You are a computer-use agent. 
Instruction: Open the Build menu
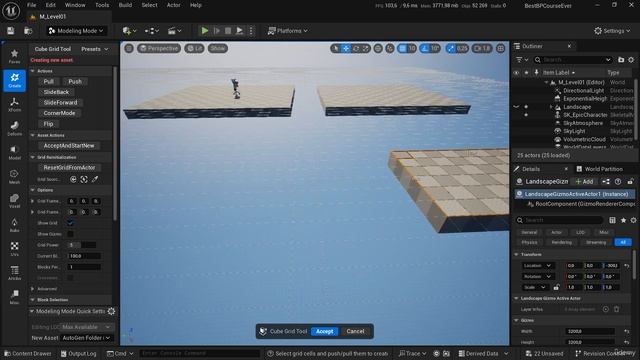(125, 5)
